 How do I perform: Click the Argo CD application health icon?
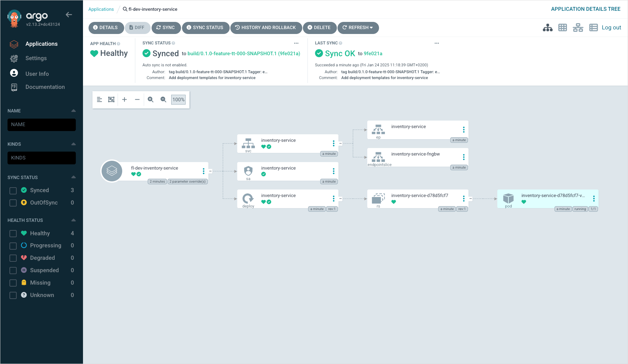pos(94,53)
